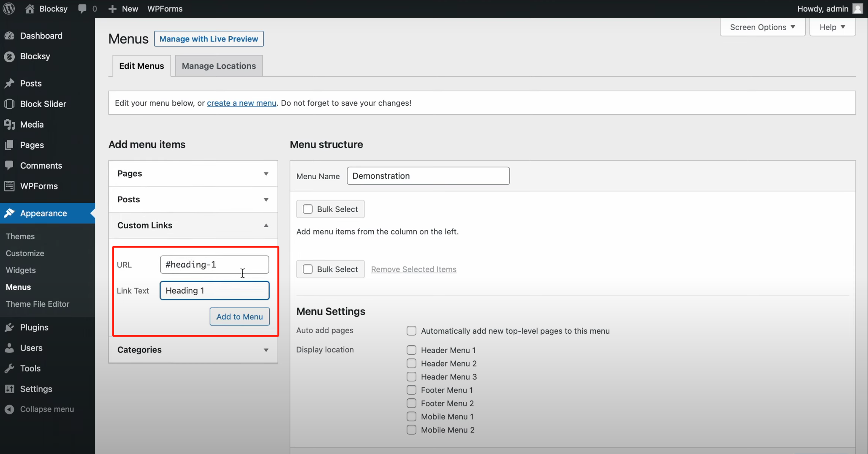Screen dimensions: 868x454
Task: Expand the Categories accordion panel
Action: point(193,349)
